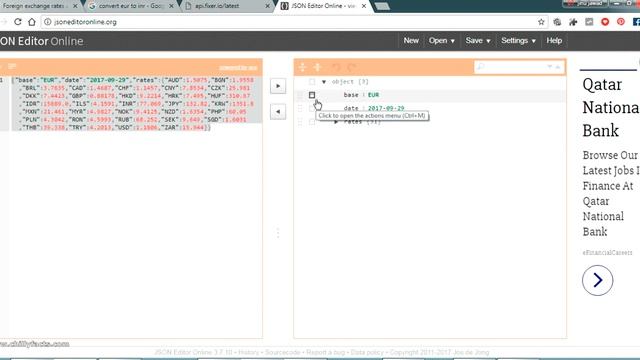The height and width of the screenshot is (360, 640).
Task: Edit the 2017-09-29 date value
Action: 386,108
